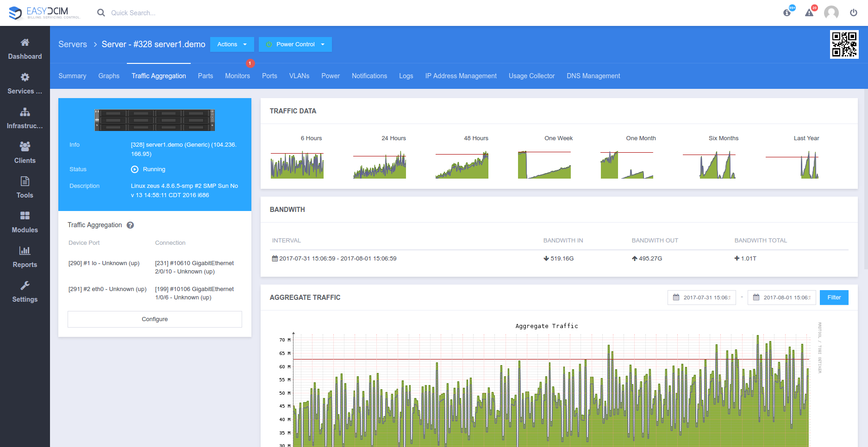Click calendar icon in start date filter
868x447 pixels.
676,298
